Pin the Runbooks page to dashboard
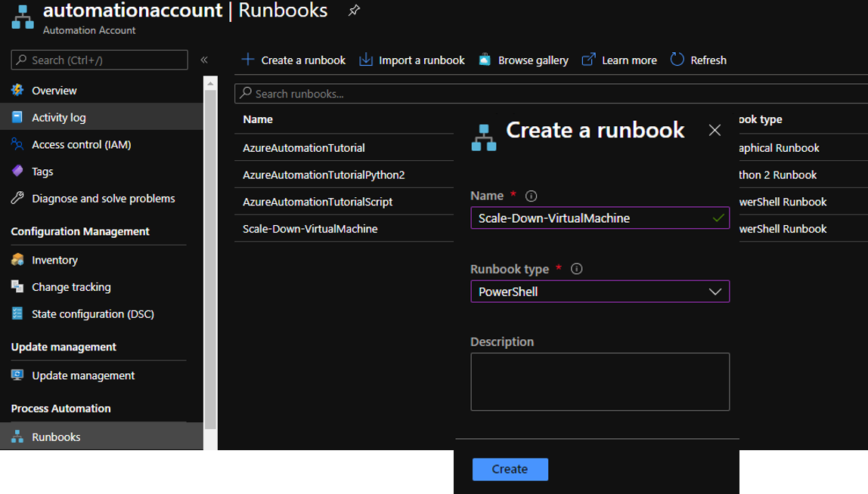 coord(354,10)
